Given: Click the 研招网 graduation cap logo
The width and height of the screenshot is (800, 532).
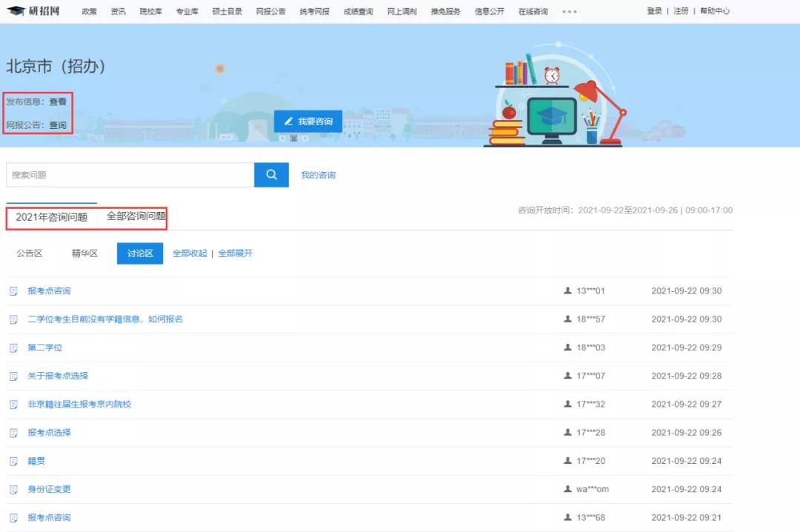Looking at the screenshot, I should click(x=16, y=11).
